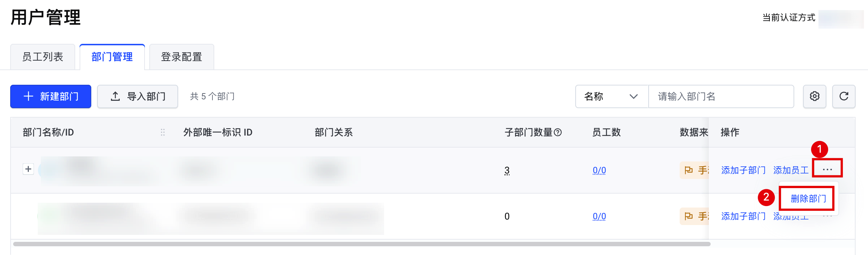
Task: Click the refresh list icon
Action: pos(844,96)
